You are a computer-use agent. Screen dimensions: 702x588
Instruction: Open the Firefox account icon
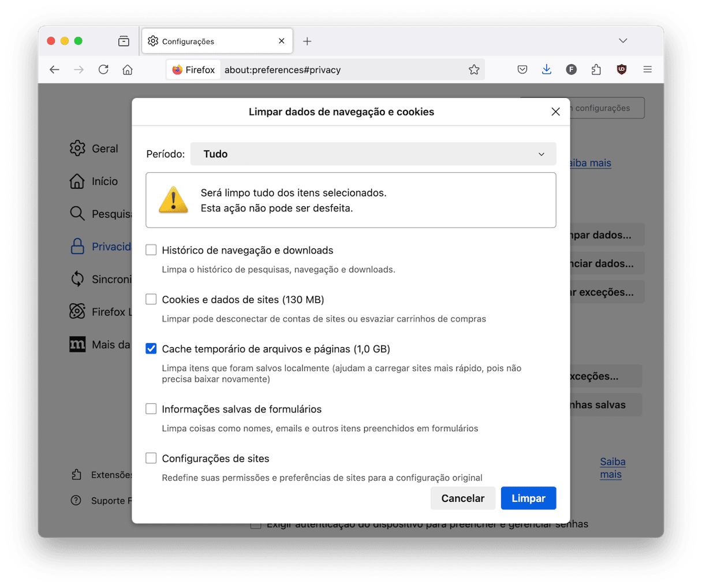tap(571, 70)
